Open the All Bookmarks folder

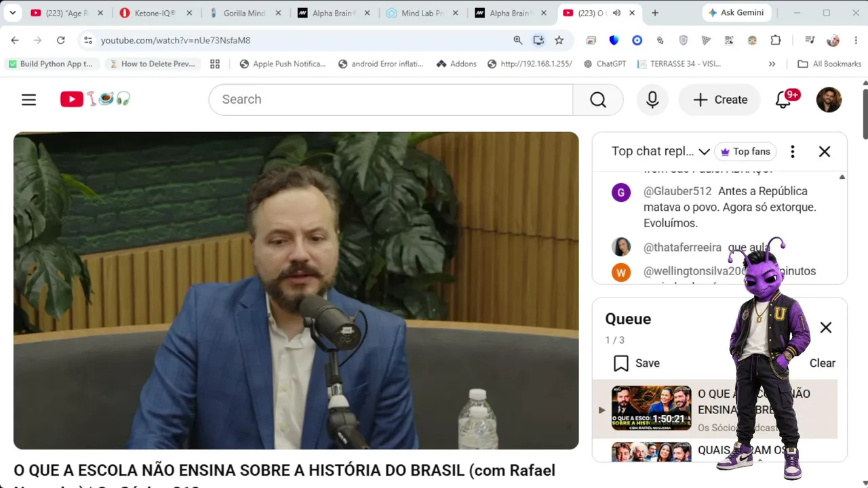pos(829,64)
